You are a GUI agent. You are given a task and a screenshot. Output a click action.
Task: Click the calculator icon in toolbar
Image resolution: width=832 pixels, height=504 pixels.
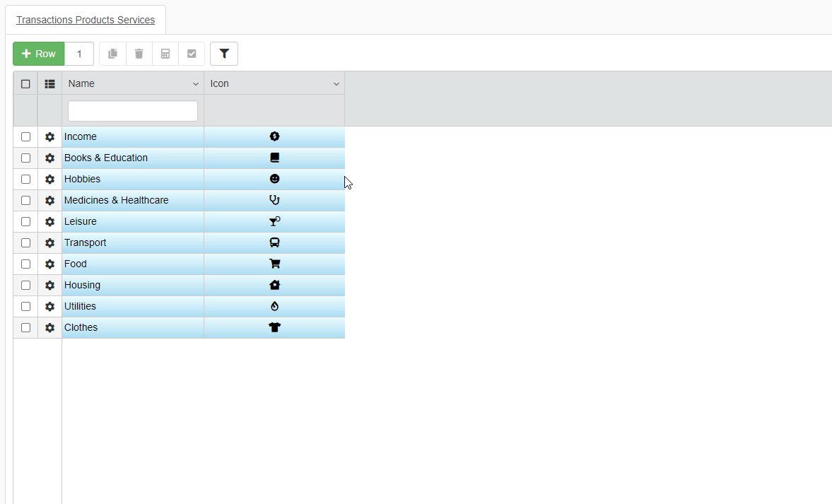(165, 54)
